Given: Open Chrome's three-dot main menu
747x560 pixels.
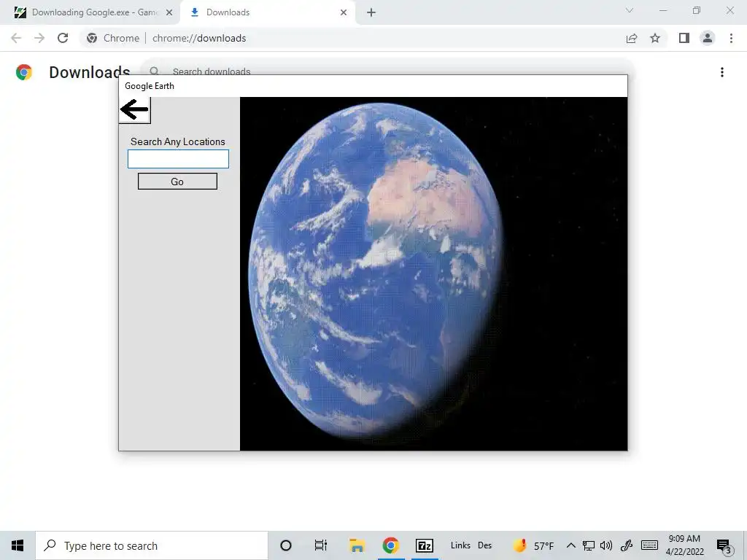Looking at the screenshot, I should click(x=731, y=38).
